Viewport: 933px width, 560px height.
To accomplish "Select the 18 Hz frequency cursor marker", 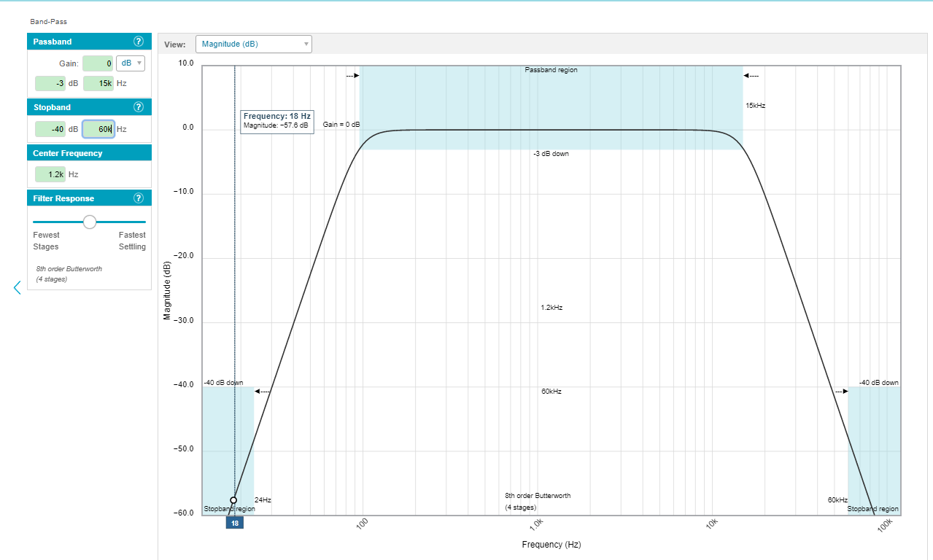I will tap(234, 523).
